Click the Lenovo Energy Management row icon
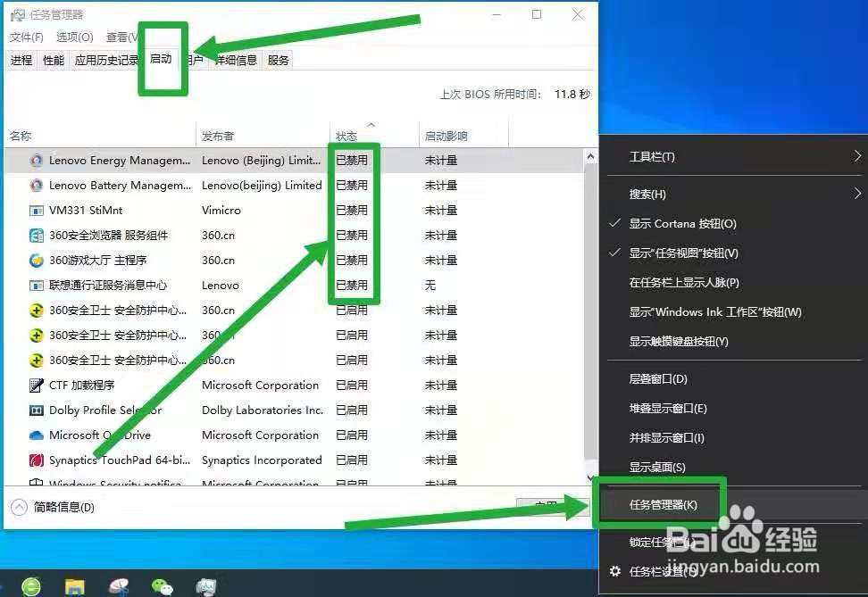The image size is (868, 597). click(37, 161)
